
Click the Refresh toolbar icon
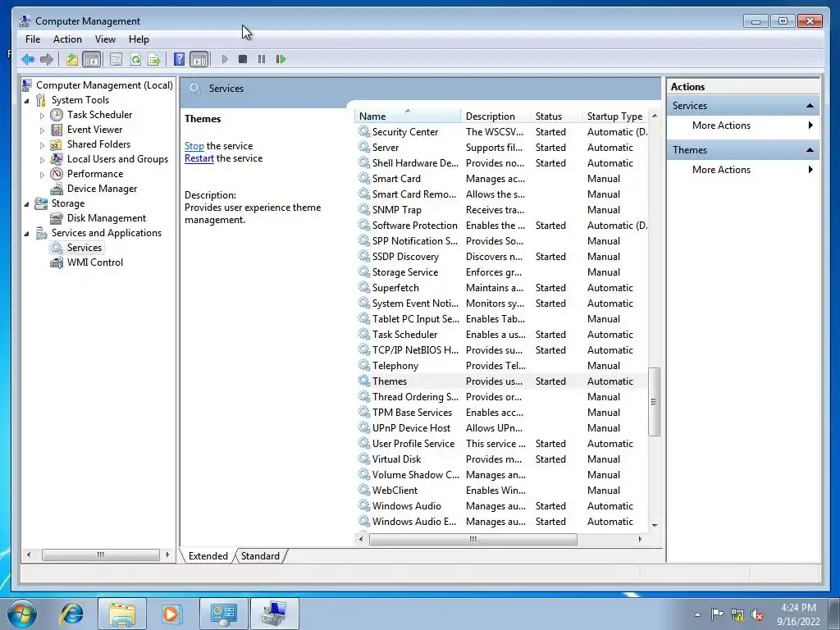[x=135, y=59]
